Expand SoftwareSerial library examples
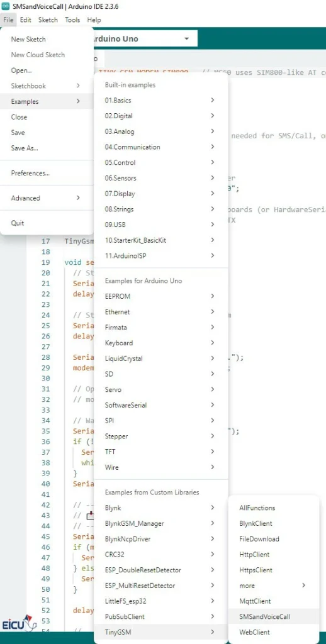Screen dimensions: 326x644 (160, 405)
